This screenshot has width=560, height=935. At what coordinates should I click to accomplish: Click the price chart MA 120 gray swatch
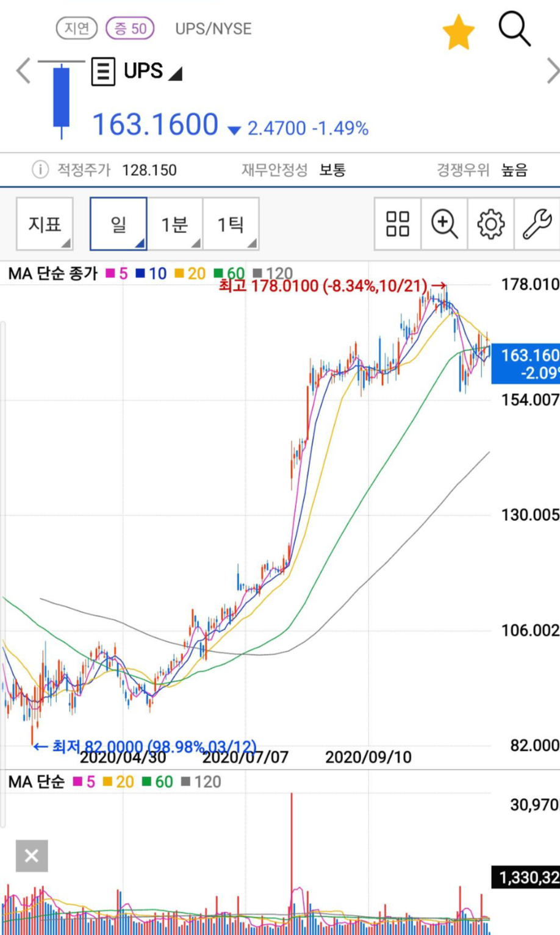257,273
